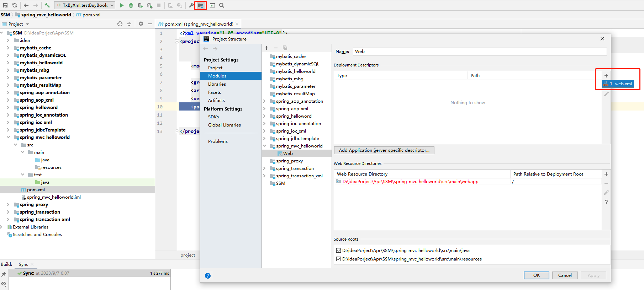Open Project panel gear options
Screen dimensions: 644x290
[x=141, y=24]
